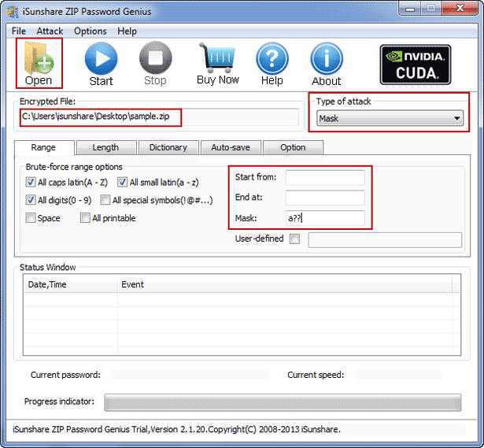
Task: Select the Range tab
Action: tap(44, 147)
